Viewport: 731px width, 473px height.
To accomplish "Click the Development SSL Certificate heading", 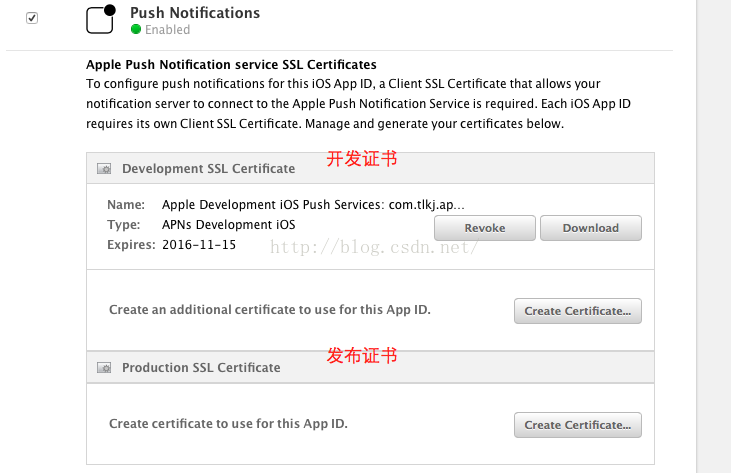I will coord(208,168).
